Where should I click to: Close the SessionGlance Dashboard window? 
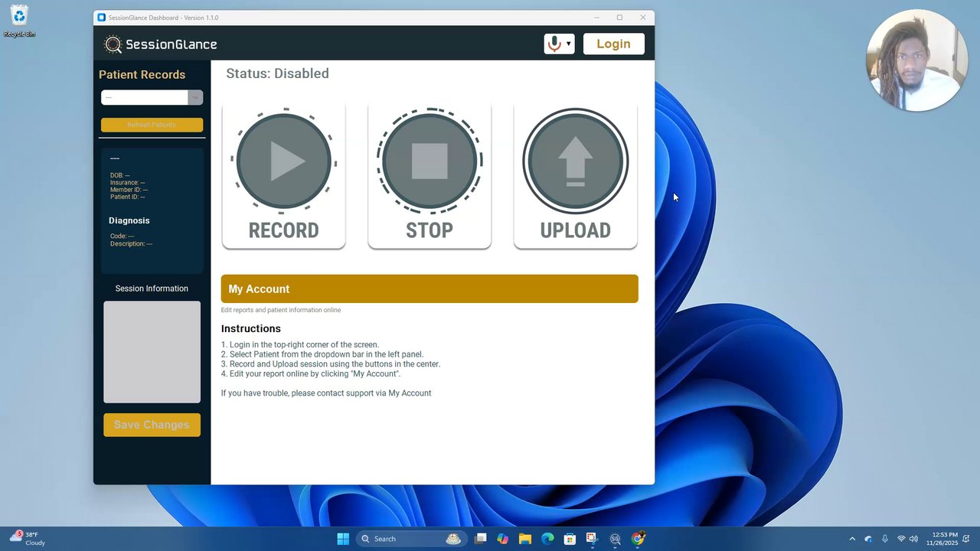tap(643, 18)
